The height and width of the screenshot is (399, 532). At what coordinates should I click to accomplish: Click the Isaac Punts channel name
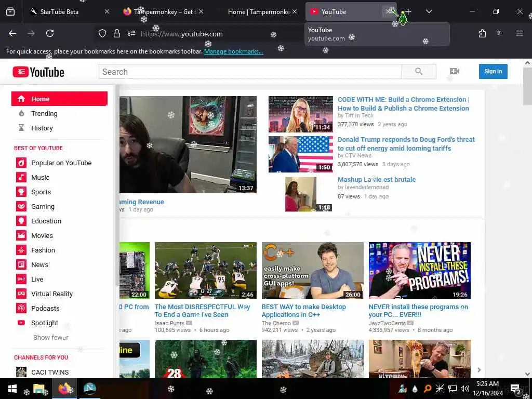[169, 323]
